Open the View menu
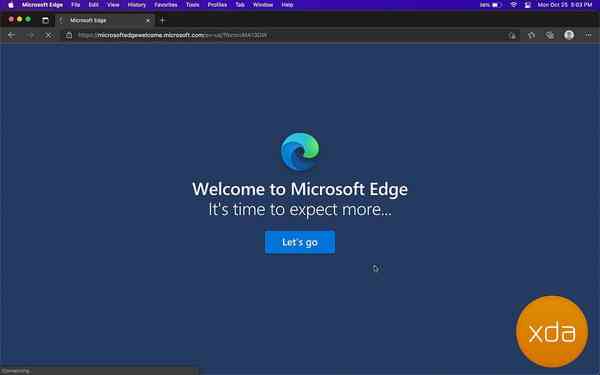The width and height of the screenshot is (600, 375). point(113,5)
